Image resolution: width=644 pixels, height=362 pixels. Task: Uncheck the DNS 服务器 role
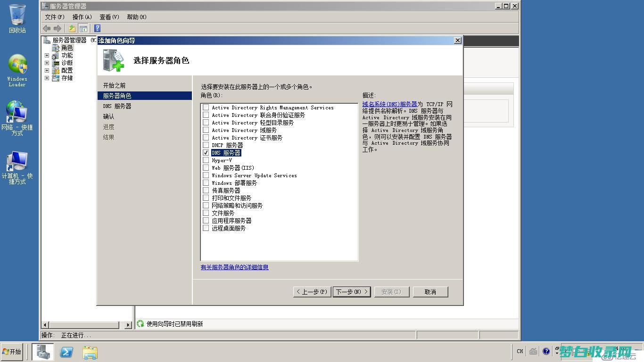tap(206, 153)
